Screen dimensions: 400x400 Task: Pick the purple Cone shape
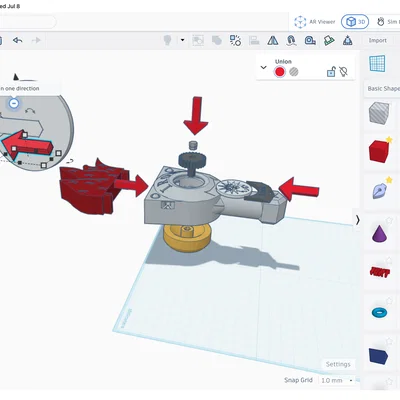[x=379, y=233]
